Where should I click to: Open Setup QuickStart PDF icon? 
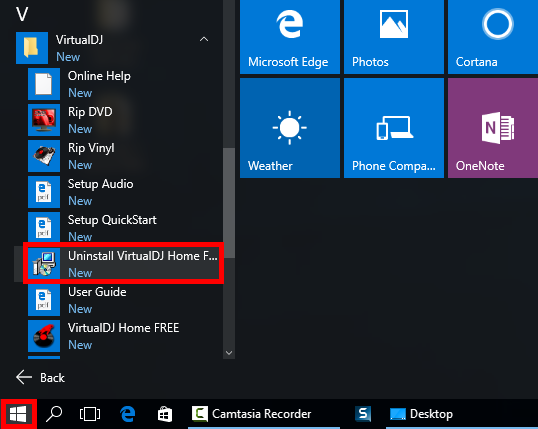44,228
